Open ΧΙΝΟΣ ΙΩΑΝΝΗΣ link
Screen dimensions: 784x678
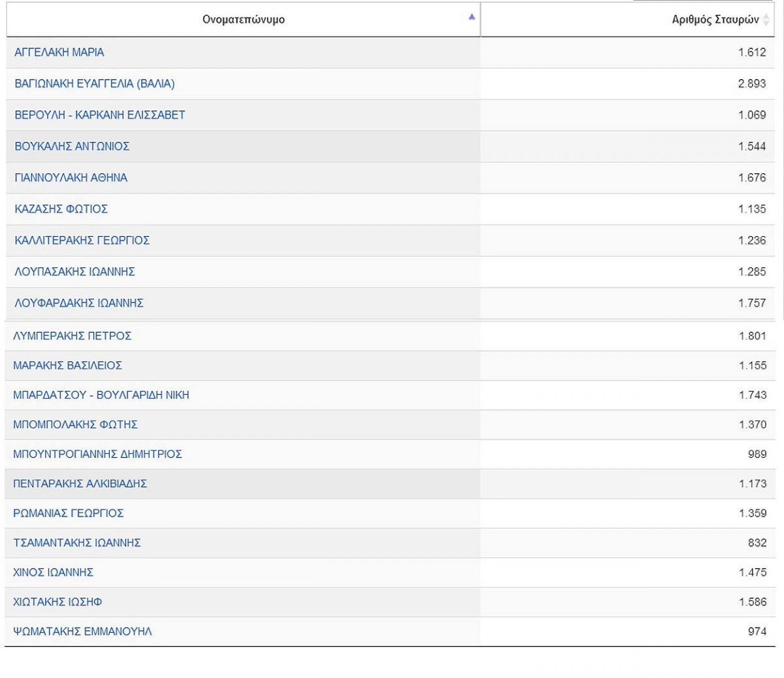(54, 572)
